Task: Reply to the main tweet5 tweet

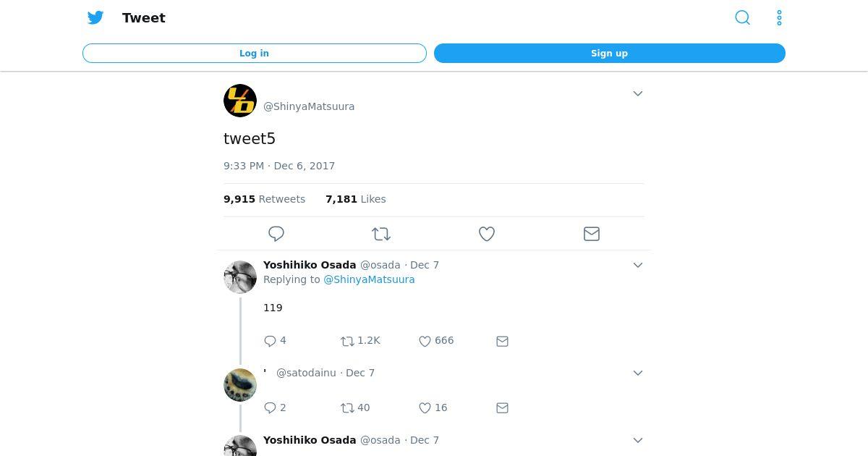Action: (276, 234)
